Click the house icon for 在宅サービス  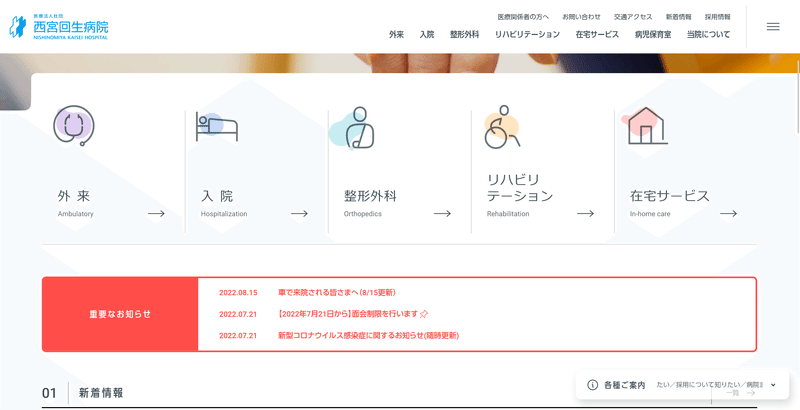point(645,125)
